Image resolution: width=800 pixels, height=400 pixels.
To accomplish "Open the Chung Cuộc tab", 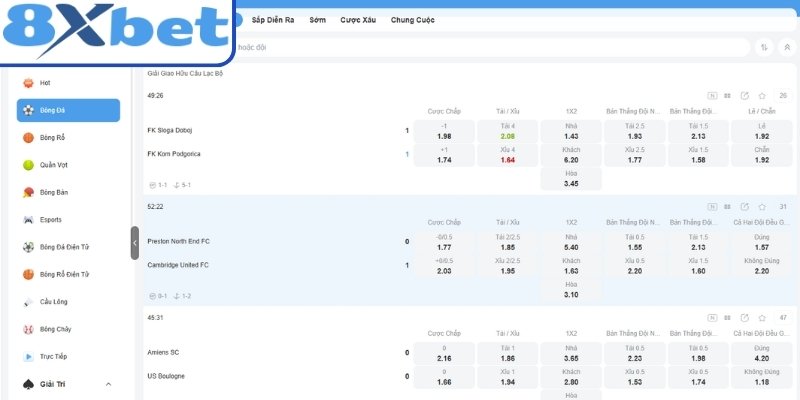I will [x=413, y=20].
